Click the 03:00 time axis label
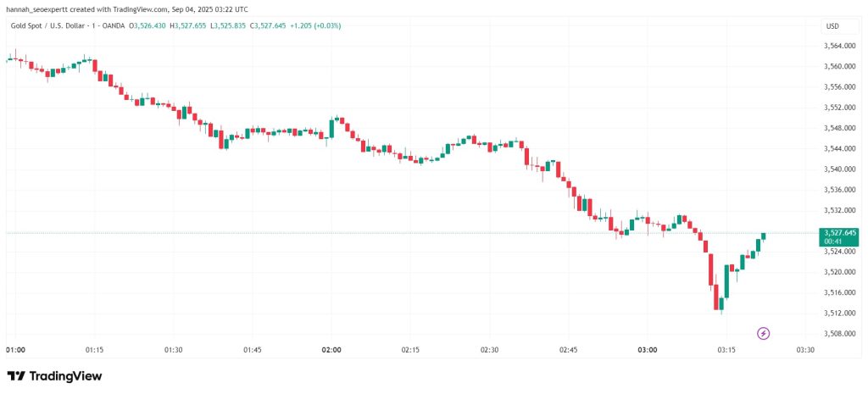Screen dimensions: 868x394 tap(648, 350)
